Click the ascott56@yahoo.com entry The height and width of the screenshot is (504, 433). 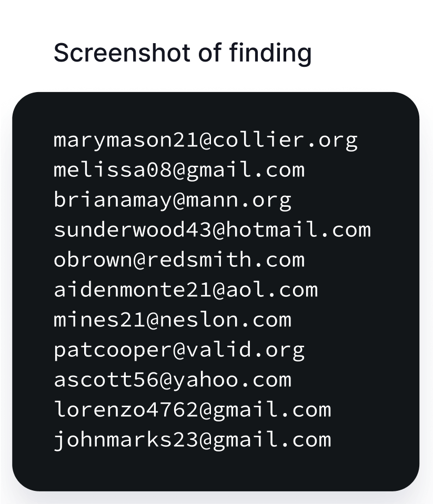(172, 380)
